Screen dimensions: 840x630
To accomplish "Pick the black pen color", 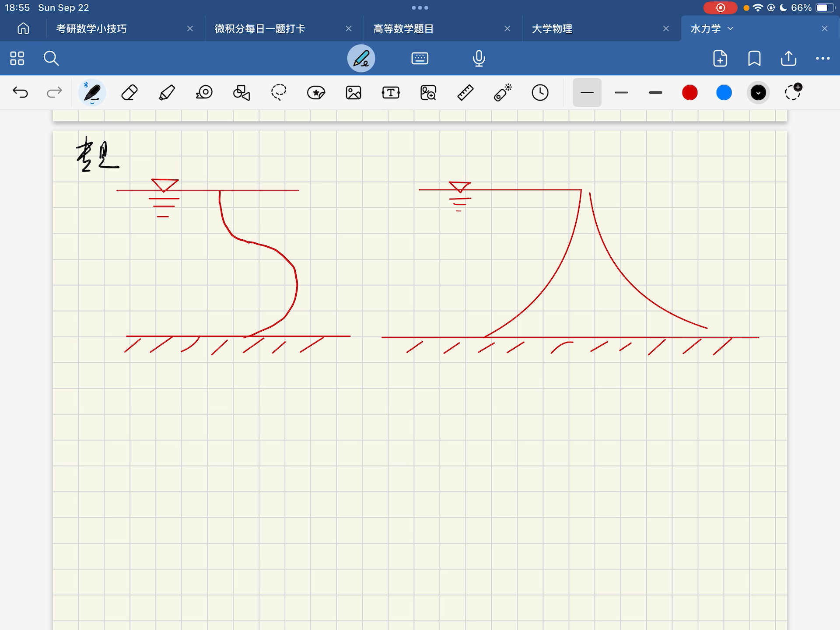I will tap(758, 93).
